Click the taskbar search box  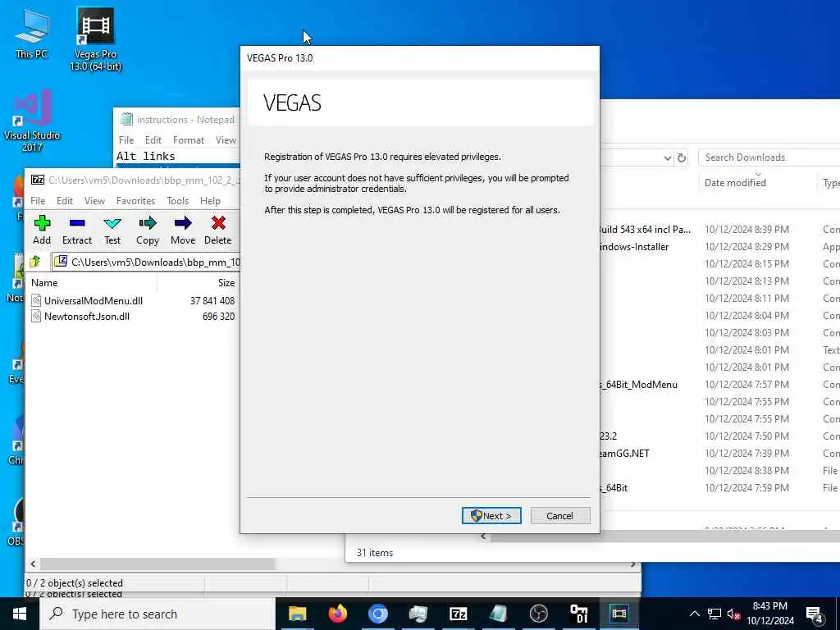(157, 614)
